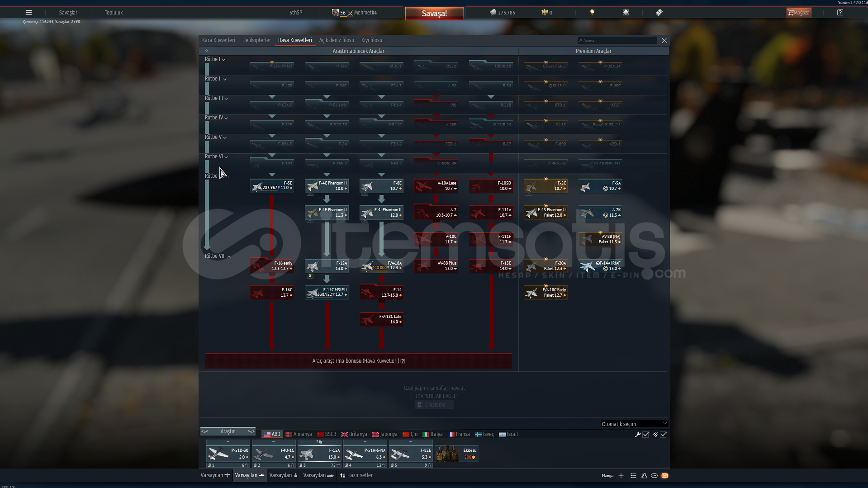
Task: Click the Golden Eagles balance icon
Action: coord(545,13)
